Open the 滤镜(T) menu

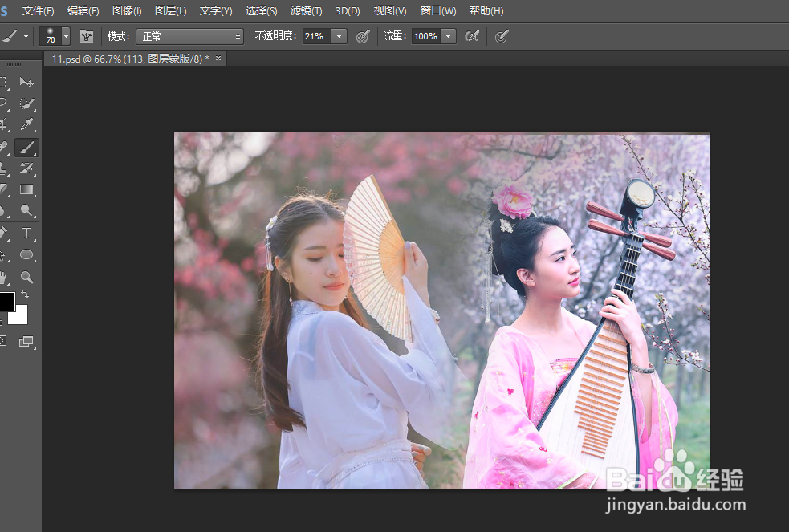coord(306,10)
